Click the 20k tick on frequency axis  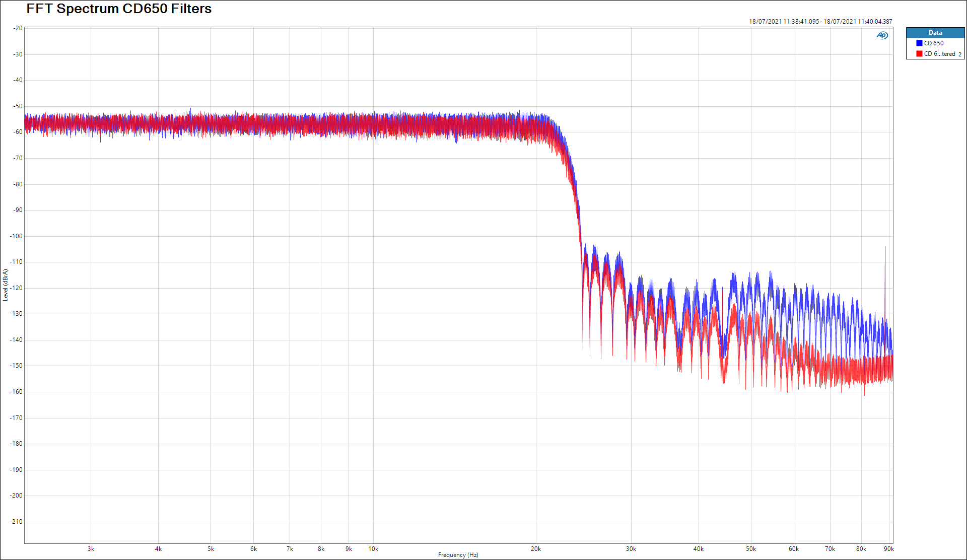536,549
